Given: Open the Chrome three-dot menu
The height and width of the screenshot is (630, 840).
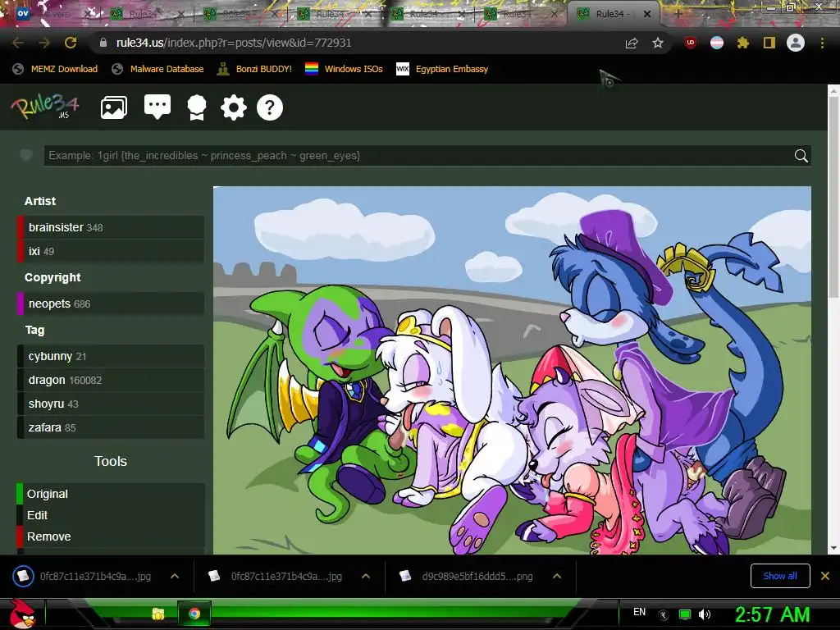Looking at the screenshot, I should point(822,43).
